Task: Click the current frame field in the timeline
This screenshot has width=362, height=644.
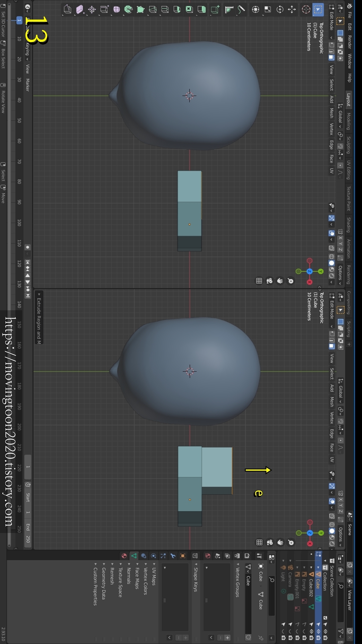Action: 28,467
